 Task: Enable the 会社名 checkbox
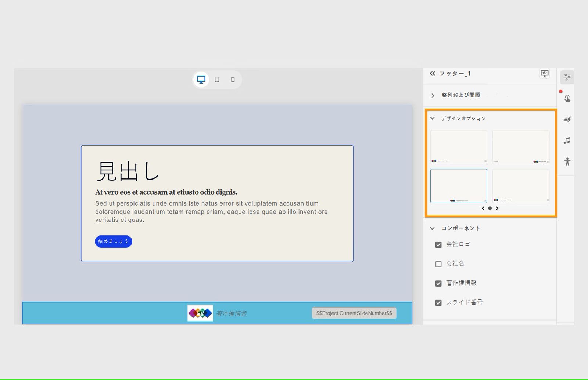pyautogui.click(x=438, y=264)
